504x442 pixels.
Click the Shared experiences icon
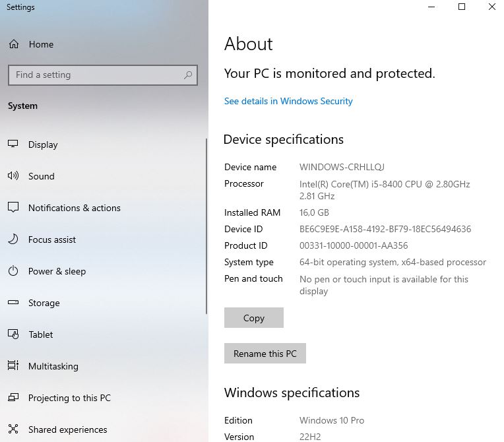(13, 429)
